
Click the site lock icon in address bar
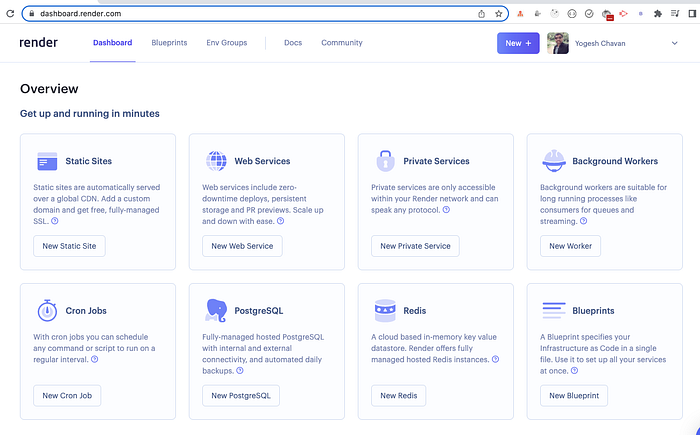point(31,14)
